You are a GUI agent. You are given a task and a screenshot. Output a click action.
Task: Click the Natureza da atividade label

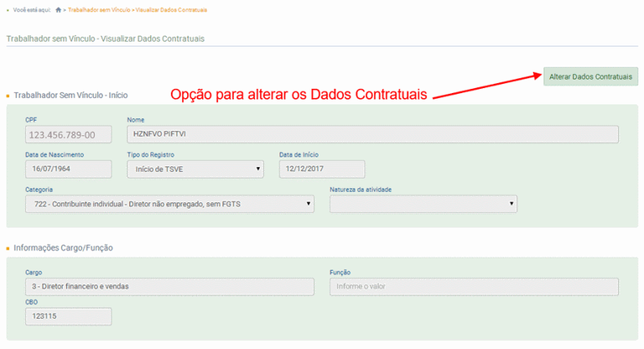point(361,190)
